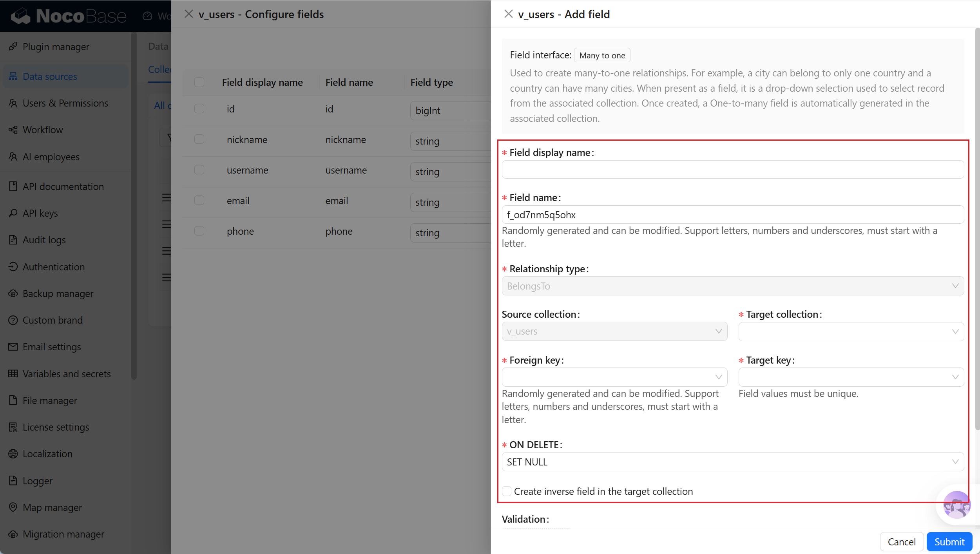Click the Workflow sidebar icon

click(13, 130)
